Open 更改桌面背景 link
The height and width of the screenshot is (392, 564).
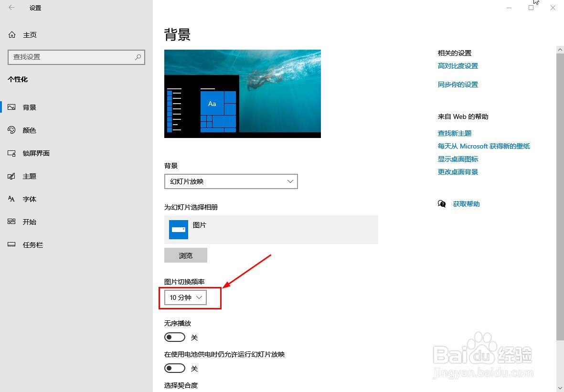[x=458, y=172]
